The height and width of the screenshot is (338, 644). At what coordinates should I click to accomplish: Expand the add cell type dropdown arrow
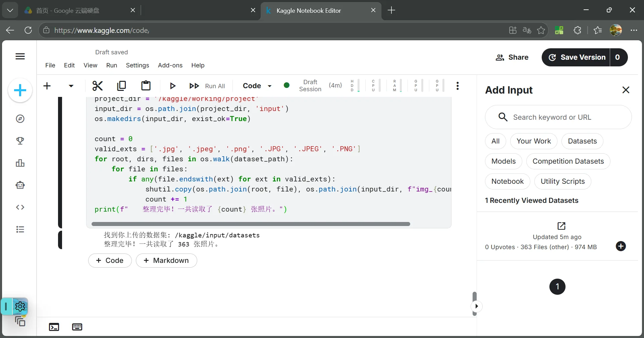click(71, 86)
